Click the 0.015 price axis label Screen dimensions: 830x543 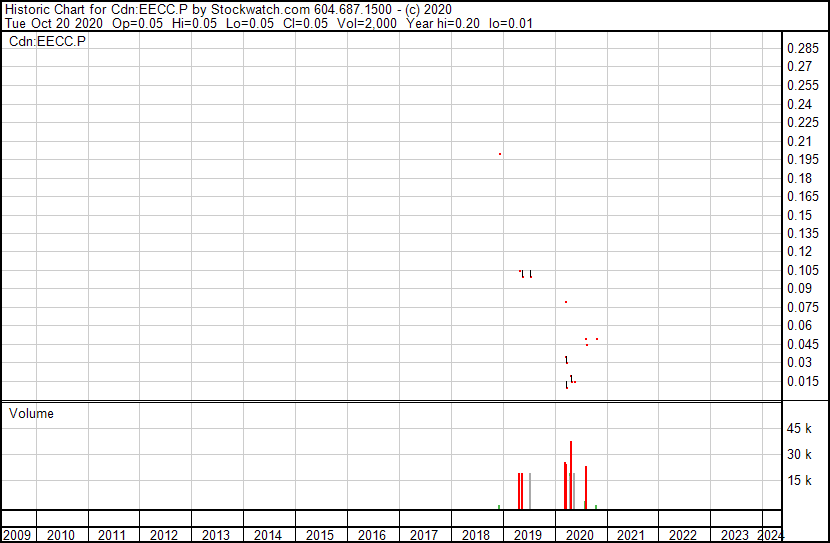(802, 381)
